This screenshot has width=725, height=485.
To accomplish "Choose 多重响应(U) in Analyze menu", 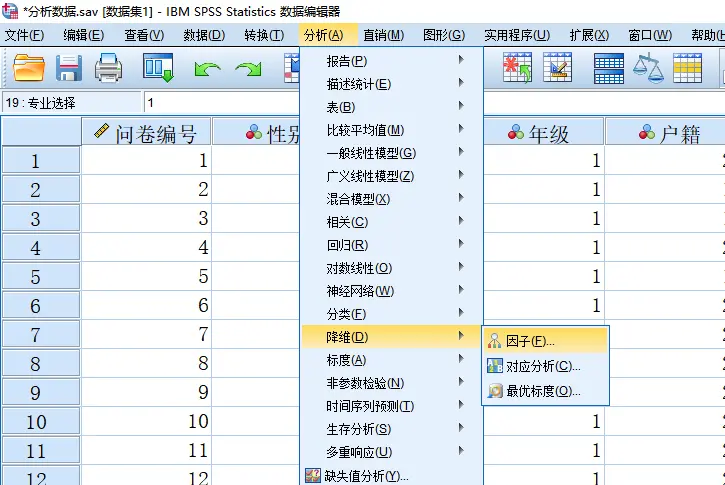I will click(x=391, y=452).
